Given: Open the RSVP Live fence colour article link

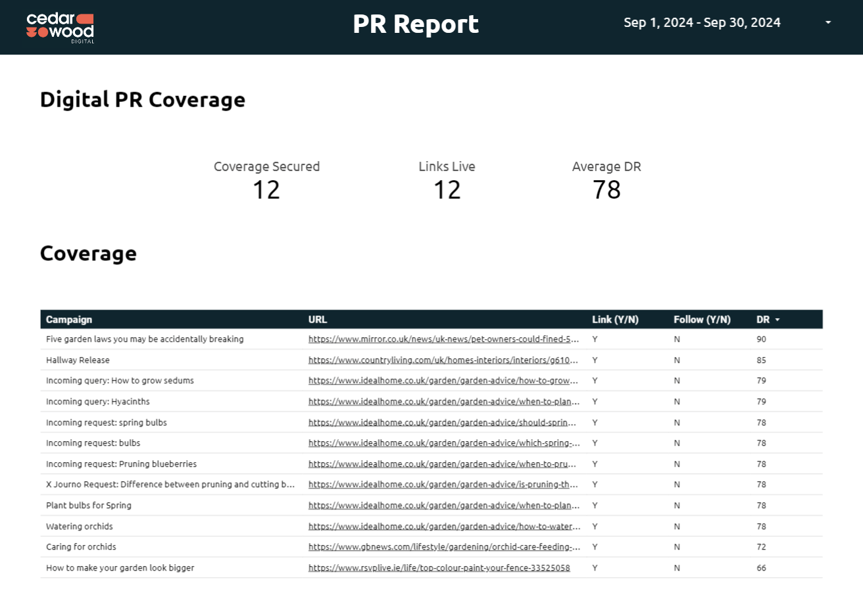Looking at the screenshot, I should tap(439, 567).
